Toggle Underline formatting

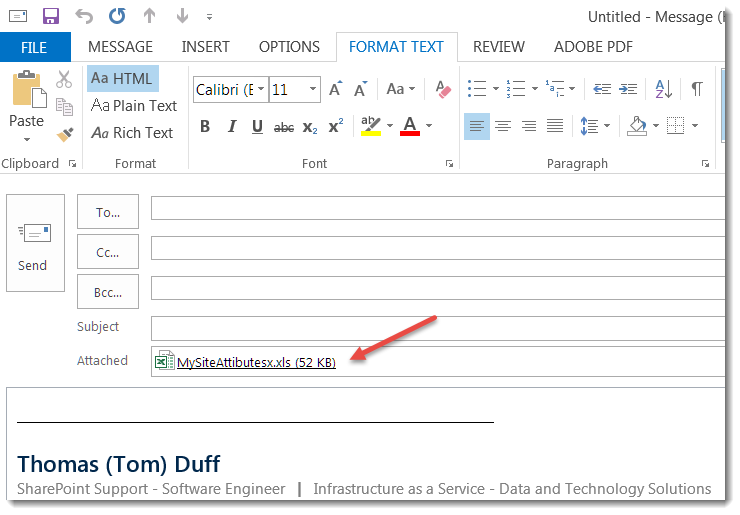[257, 126]
